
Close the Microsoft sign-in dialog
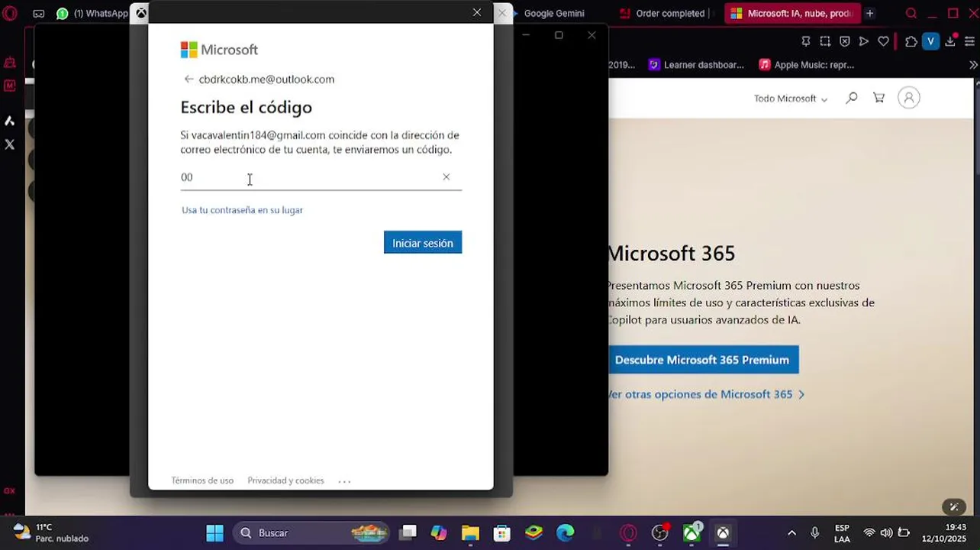(477, 12)
